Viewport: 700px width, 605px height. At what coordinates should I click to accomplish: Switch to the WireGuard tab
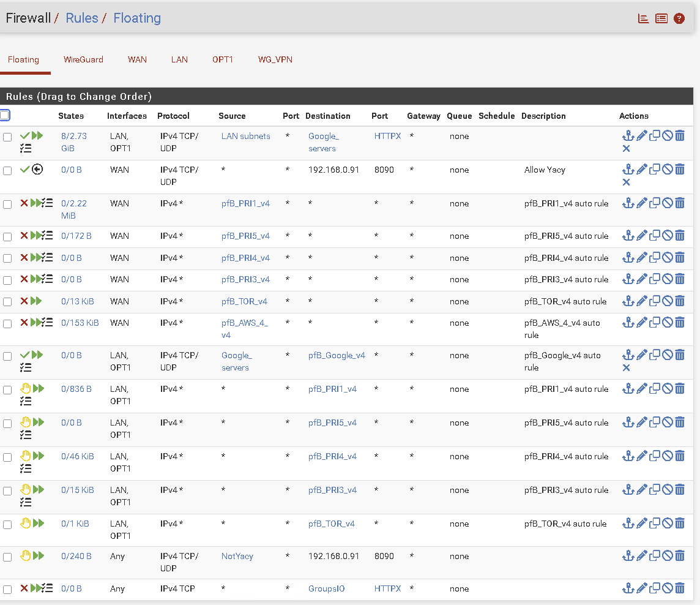83,59
